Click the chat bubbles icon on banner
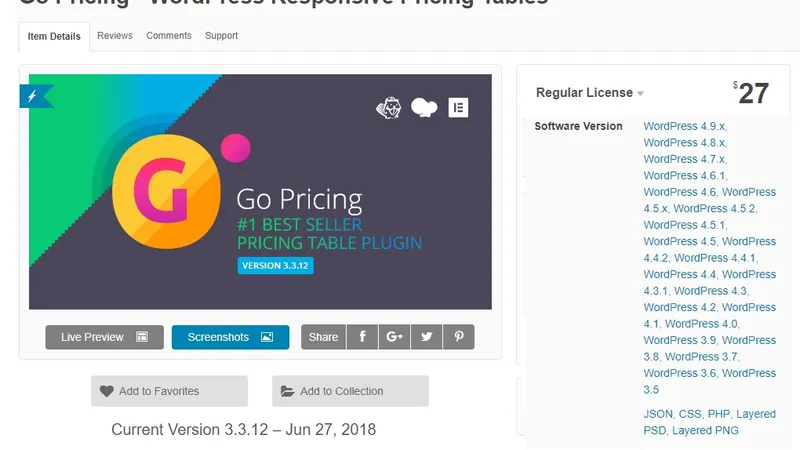Image resolution: width=800 pixels, height=450 pixels. (x=424, y=108)
